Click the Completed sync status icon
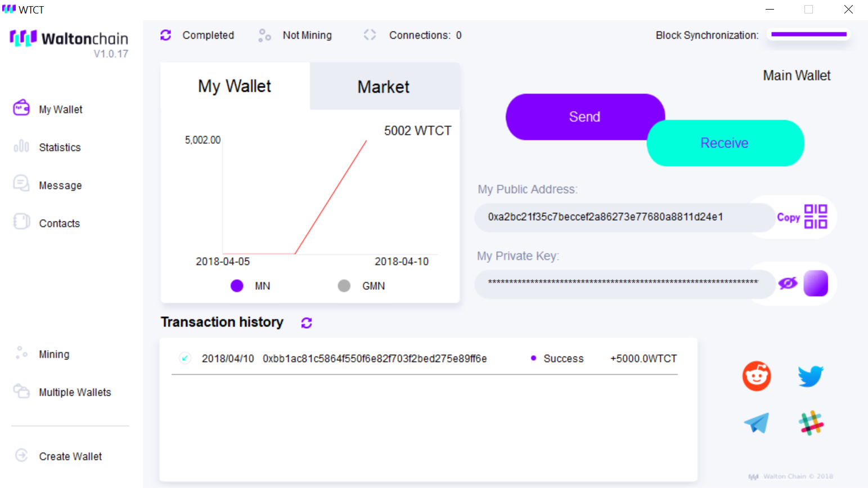This screenshot has height=488, width=868. (x=165, y=35)
